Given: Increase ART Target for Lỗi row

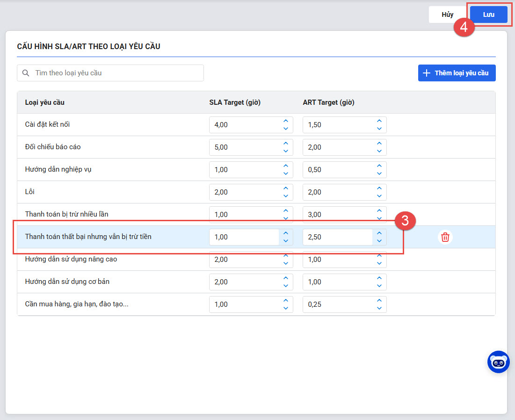Looking at the screenshot, I should (x=379, y=188).
